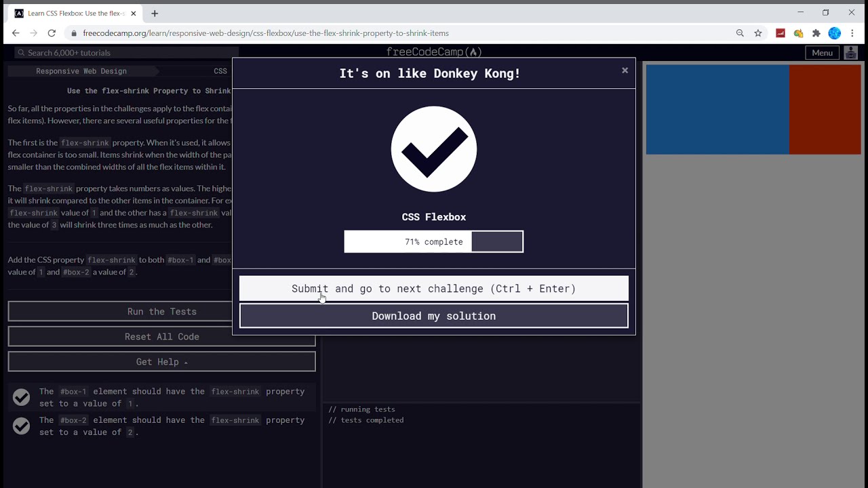Viewport: 868px width, 488px height.
Task: Click the CSS breadcrumb link
Action: click(220, 71)
